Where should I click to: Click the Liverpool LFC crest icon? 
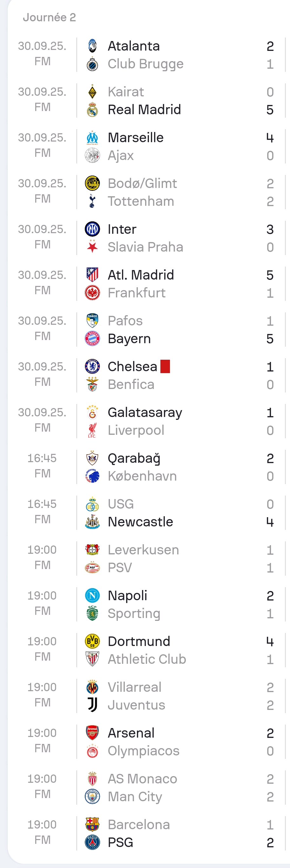click(92, 430)
